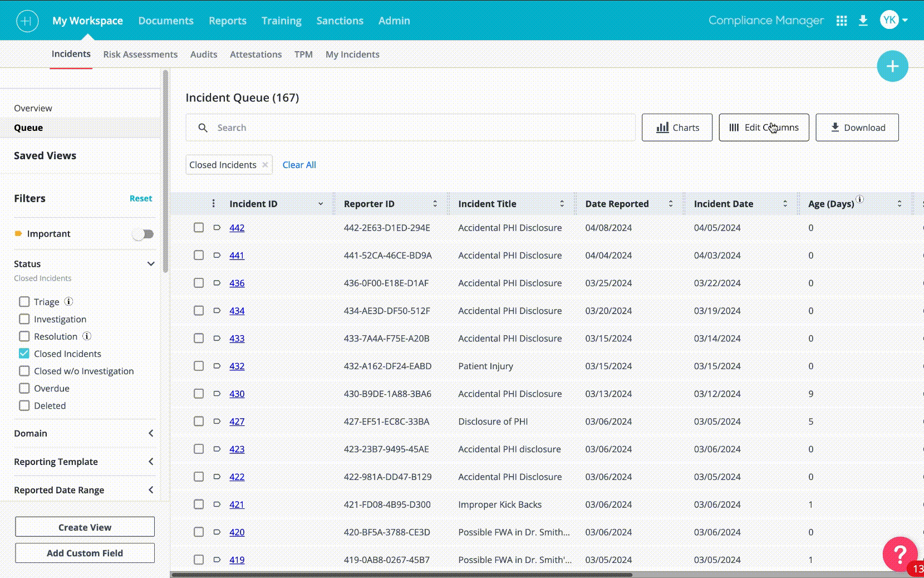This screenshot has width=924, height=578.
Task: Sort by Date Reported column arrows
Action: click(671, 204)
